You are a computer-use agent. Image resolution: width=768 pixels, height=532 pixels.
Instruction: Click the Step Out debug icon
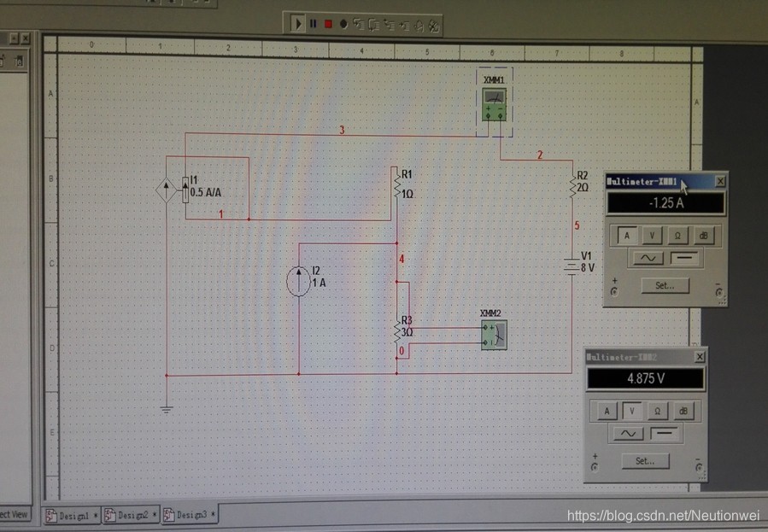[x=389, y=25]
